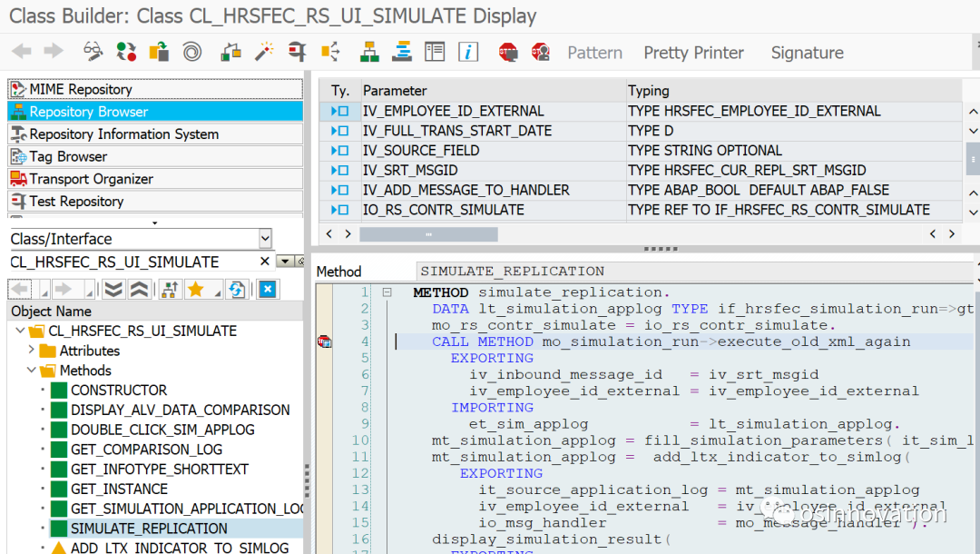Viewport: 980px width, 554px height.
Task: Click the Check syntax icon
Action: [230, 51]
